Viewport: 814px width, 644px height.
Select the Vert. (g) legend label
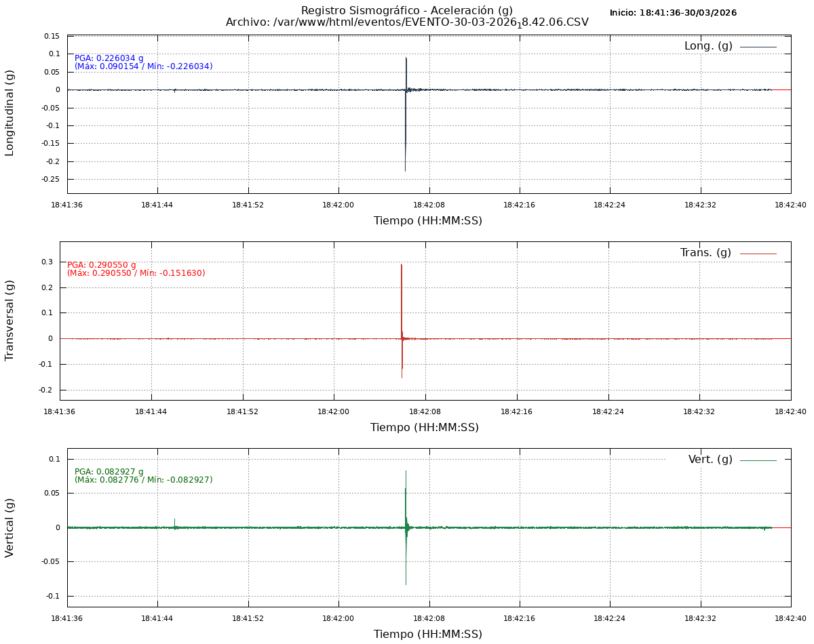[710, 460]
